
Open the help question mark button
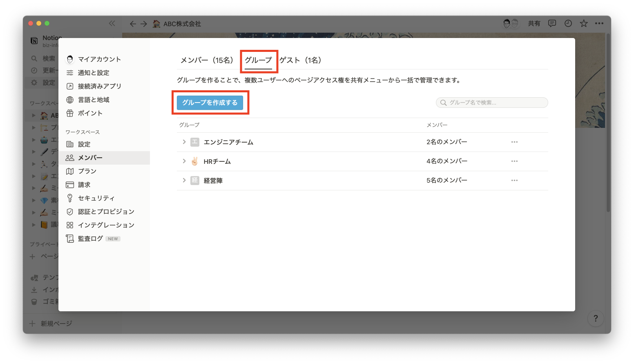pyautogui.click(x=596, y=319)
